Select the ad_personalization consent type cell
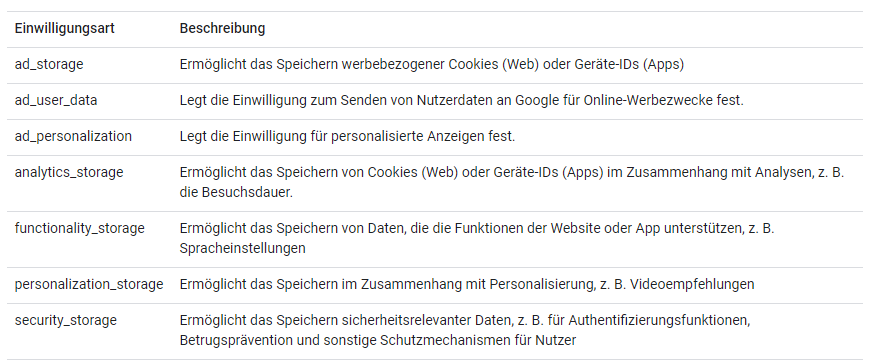878x364 pixels. (x=73, y=136)
